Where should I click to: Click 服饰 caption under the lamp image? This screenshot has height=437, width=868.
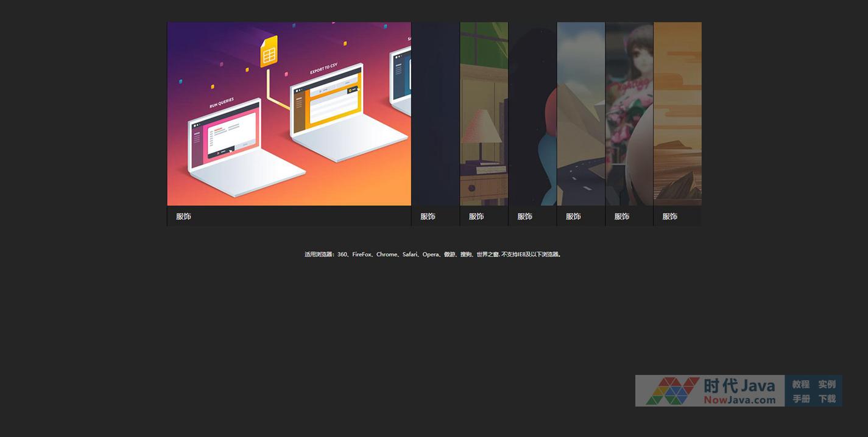click(x=476, y=217)
